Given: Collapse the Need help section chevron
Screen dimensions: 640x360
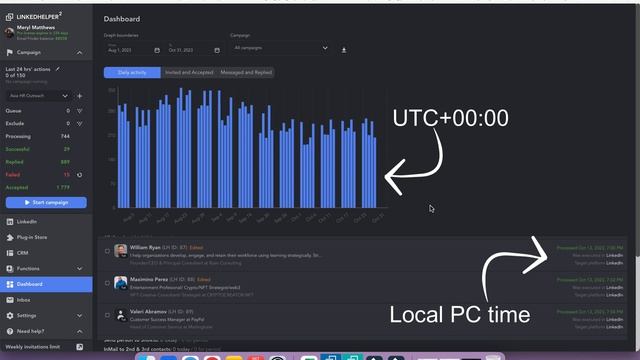Looking at the screenshot, I should [x=79, y=331].
